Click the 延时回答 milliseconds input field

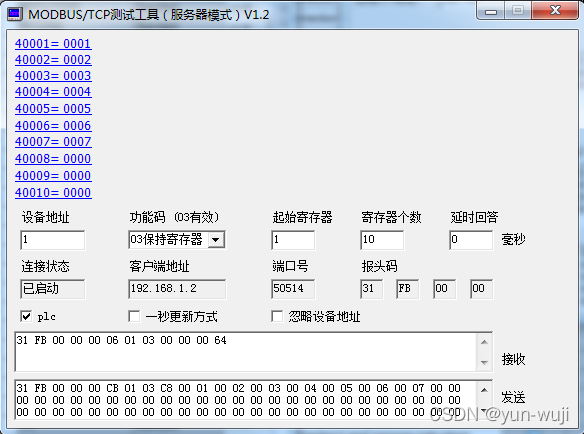click(x=471, y=240)
